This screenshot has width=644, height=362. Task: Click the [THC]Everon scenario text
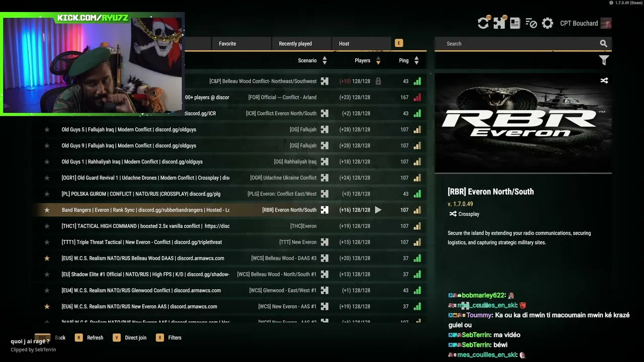(x=303, y=226)
